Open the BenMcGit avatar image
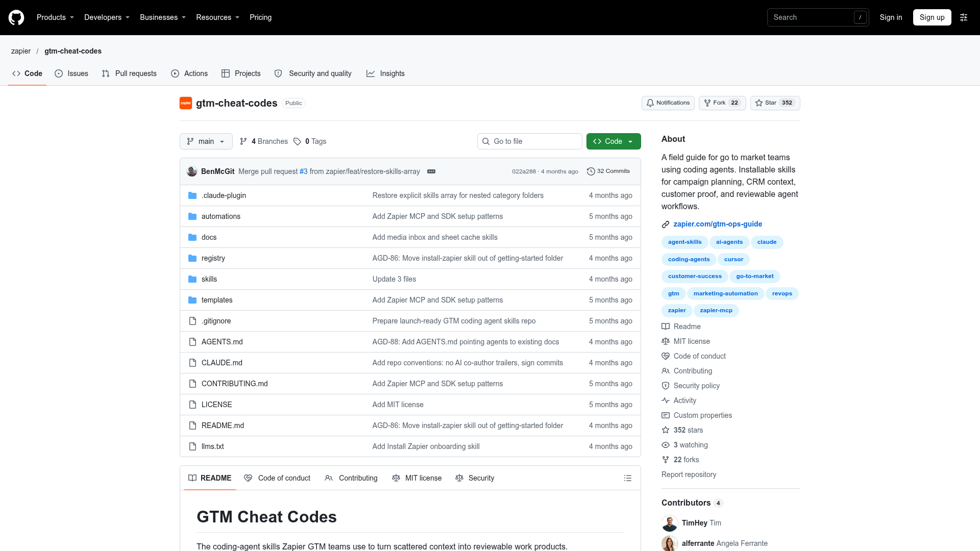 tap(192, 171)
